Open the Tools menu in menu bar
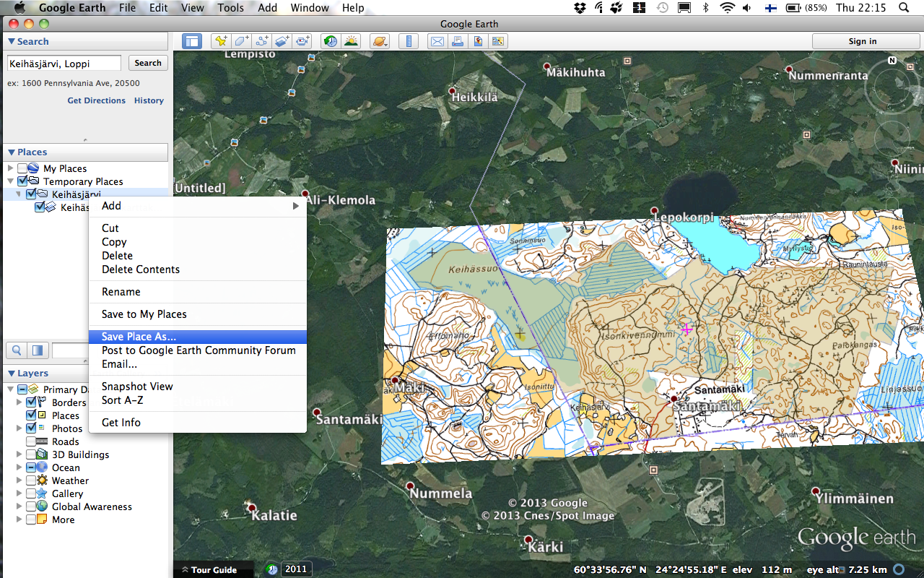The width and height of the screenshot is (924, 578). 230,8
